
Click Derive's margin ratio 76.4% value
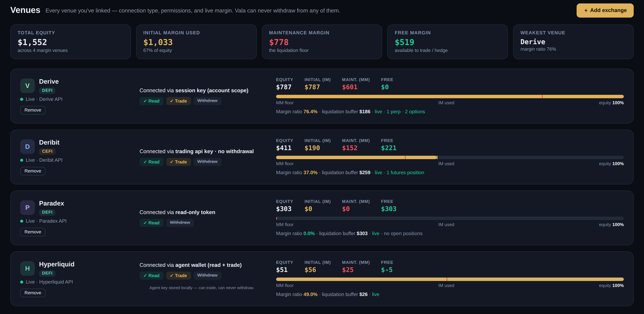pyautogui.click(x=310, y=112)
